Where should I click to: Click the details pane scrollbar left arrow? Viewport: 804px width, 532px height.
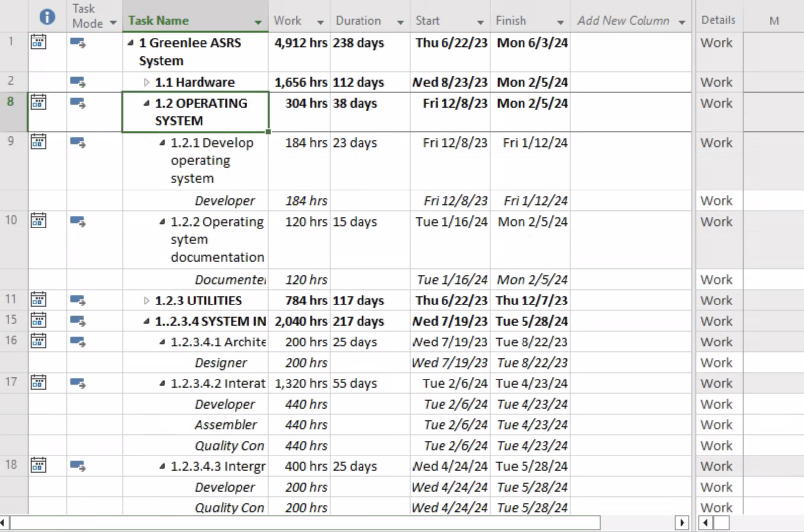click(705, 522)
